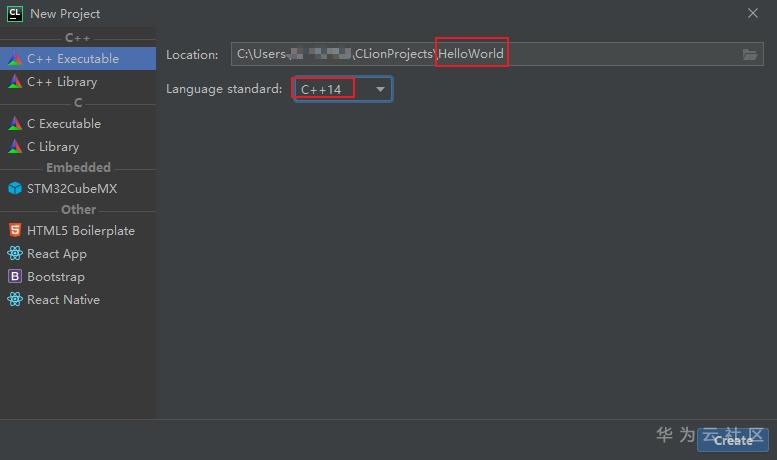Select the HTML5 Boilerplate template
Screen dimensions: 777x460
coord(78,230)
